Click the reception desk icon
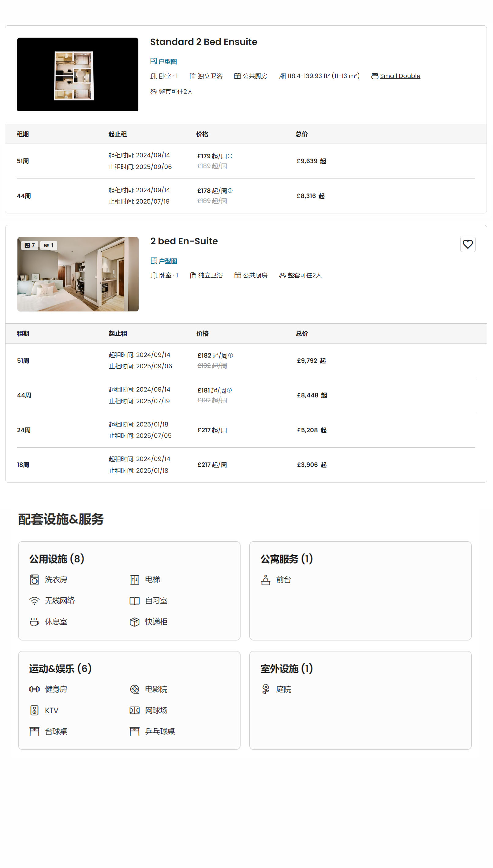 265,580
